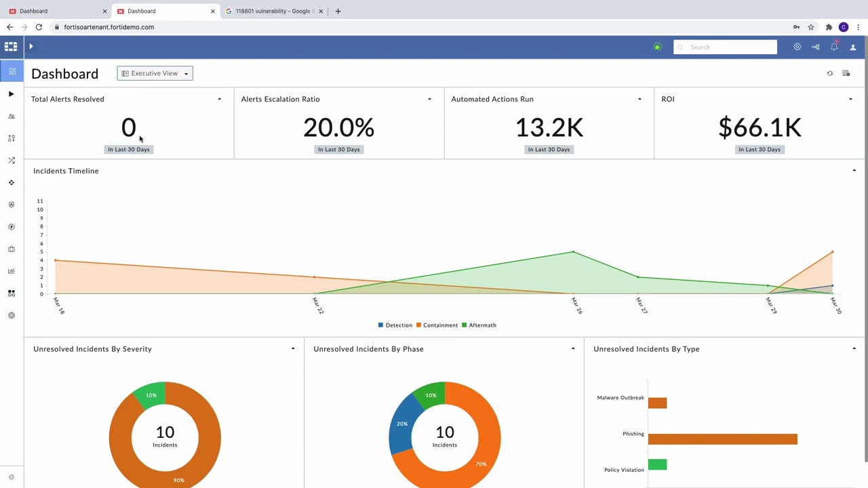This screenshot has width=868, height=488.
Task: Open the reports chart icon in sidebar
Action: coord(12,271)
